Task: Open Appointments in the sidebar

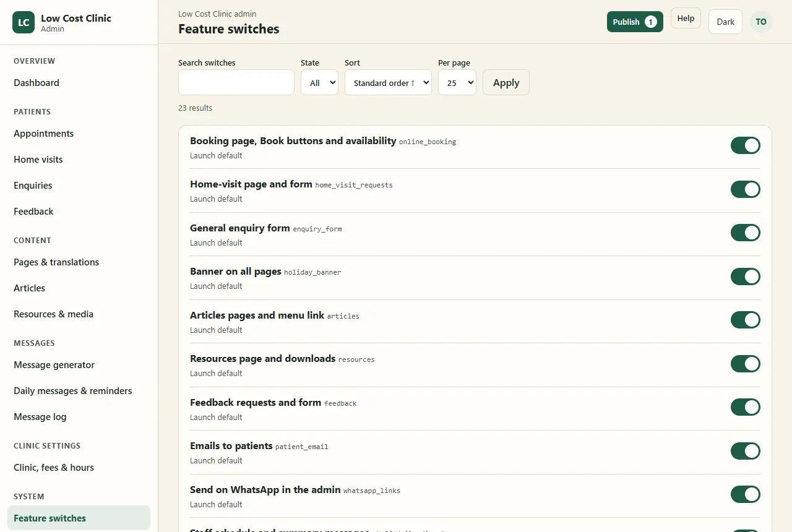Action: tap(79, 134)
